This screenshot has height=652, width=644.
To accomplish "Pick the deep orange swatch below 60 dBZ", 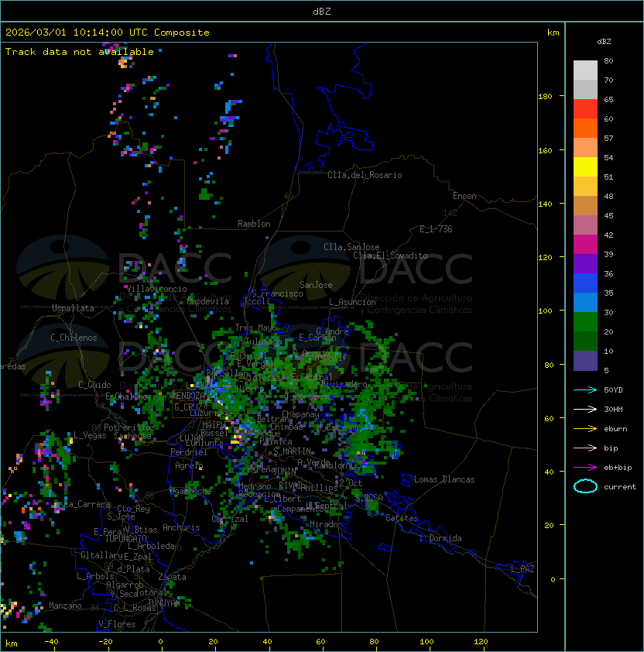I will point(585,128).
